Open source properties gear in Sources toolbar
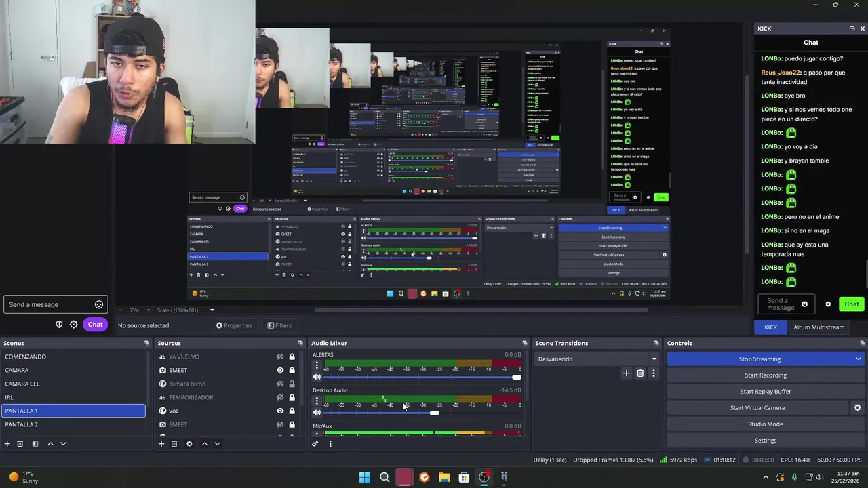The height and width of the screenshot is (488, 868). pos(189,443)
